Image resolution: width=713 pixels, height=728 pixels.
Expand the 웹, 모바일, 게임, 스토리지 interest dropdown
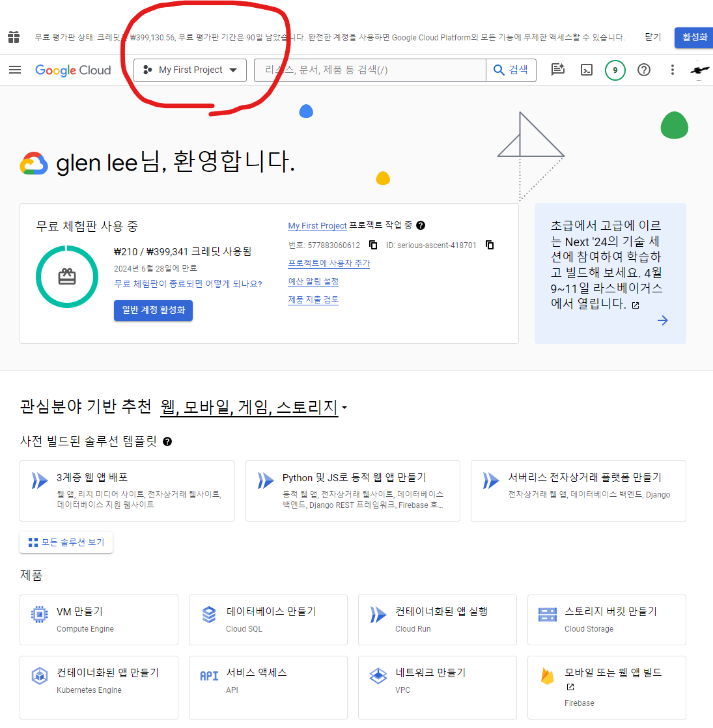[253, 407]
